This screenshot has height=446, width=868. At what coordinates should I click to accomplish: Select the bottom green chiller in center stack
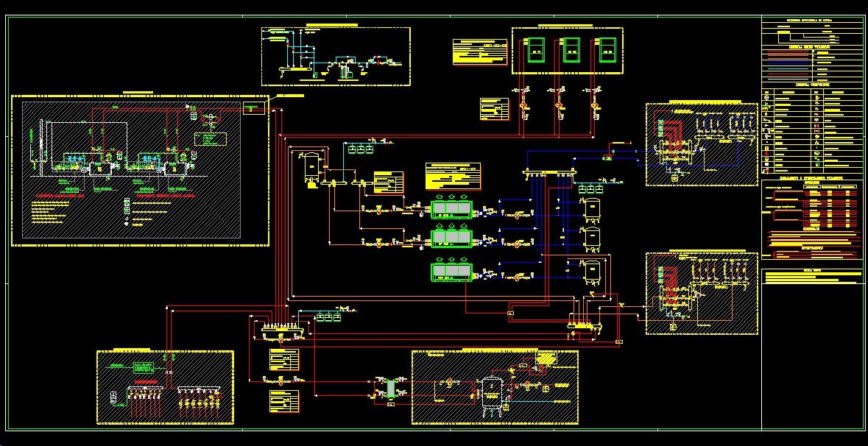(x=451, y=272)
